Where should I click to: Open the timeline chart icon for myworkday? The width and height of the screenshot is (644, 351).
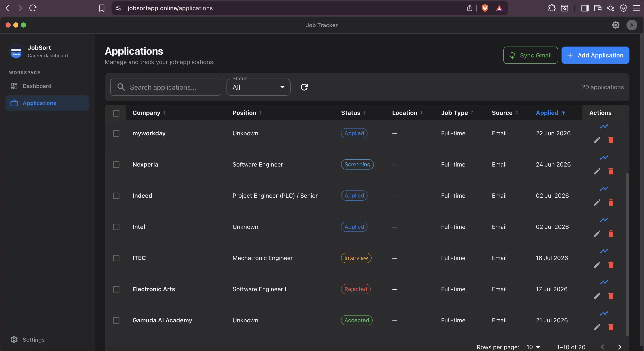click(x=604, y=126)
